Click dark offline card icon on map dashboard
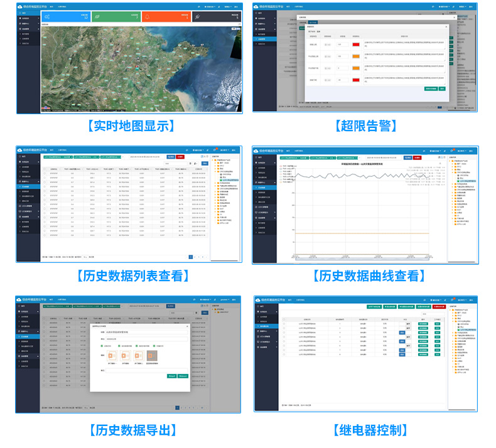 point(198,17)
